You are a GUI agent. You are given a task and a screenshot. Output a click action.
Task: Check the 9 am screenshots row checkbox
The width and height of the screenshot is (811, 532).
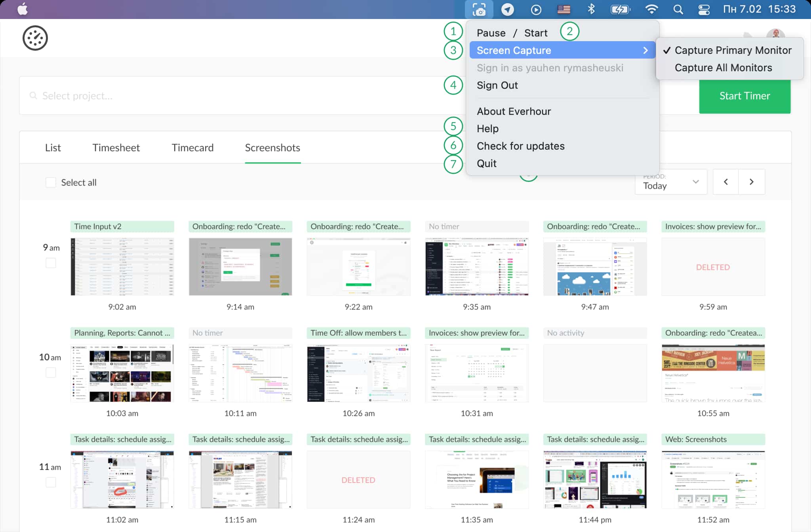pos(51,262)
